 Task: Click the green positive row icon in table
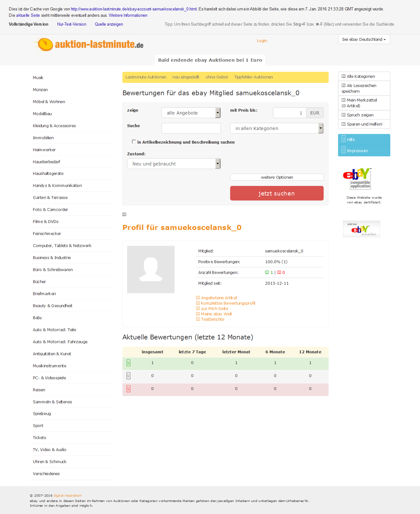tap(128, 363)
